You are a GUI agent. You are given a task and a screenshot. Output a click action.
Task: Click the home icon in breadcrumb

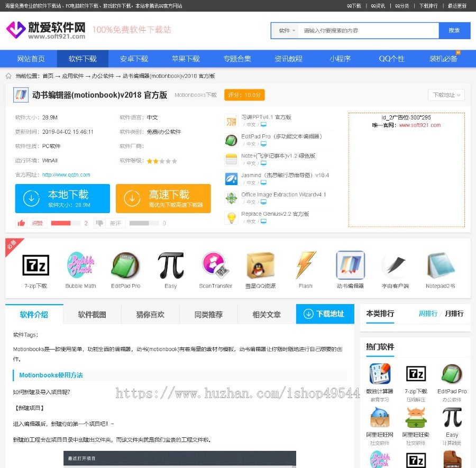(8, 76)
